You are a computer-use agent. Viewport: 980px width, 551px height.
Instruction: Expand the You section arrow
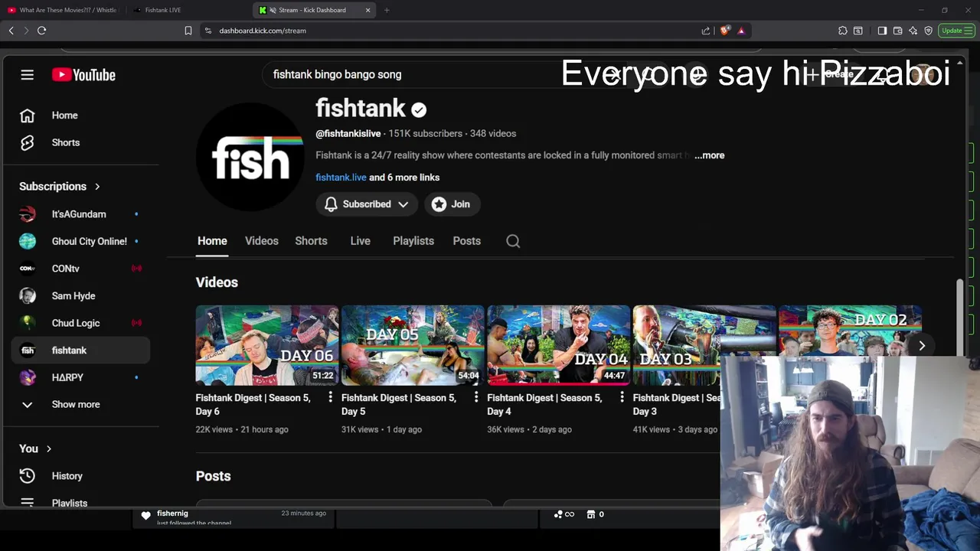pyautogui.click(x=48, y=449)
